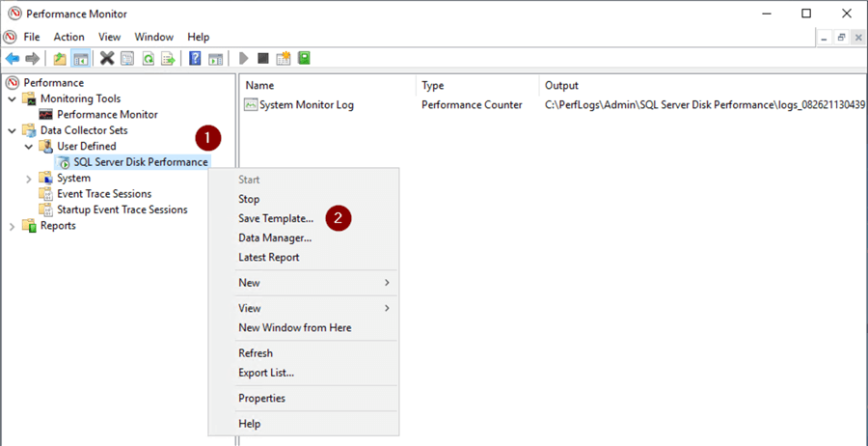868x446 pixels.
Task: Click the New Data Collector toolbar icon
Action: pos(284,58)
